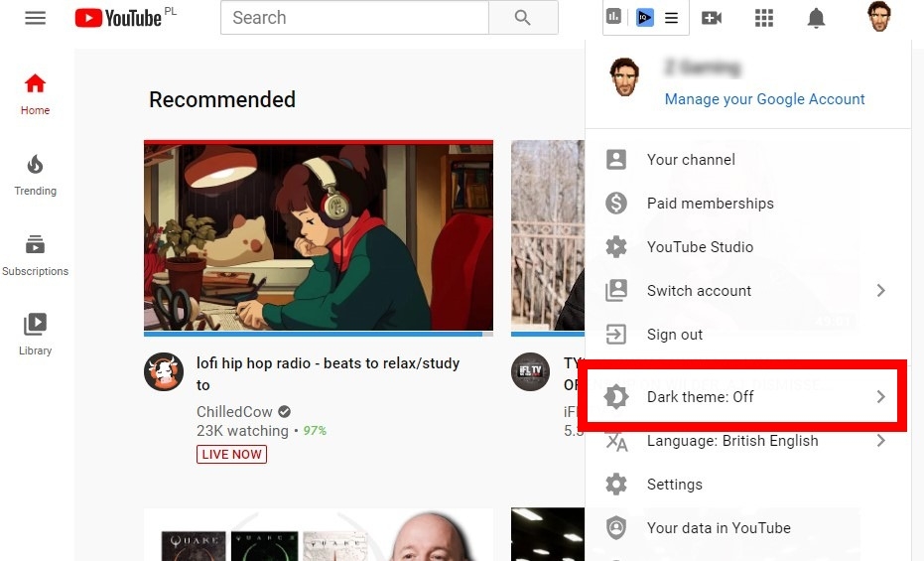Click the Switch account icon
The width and height of the screenshot is (924, 561).
coord(615,291)
